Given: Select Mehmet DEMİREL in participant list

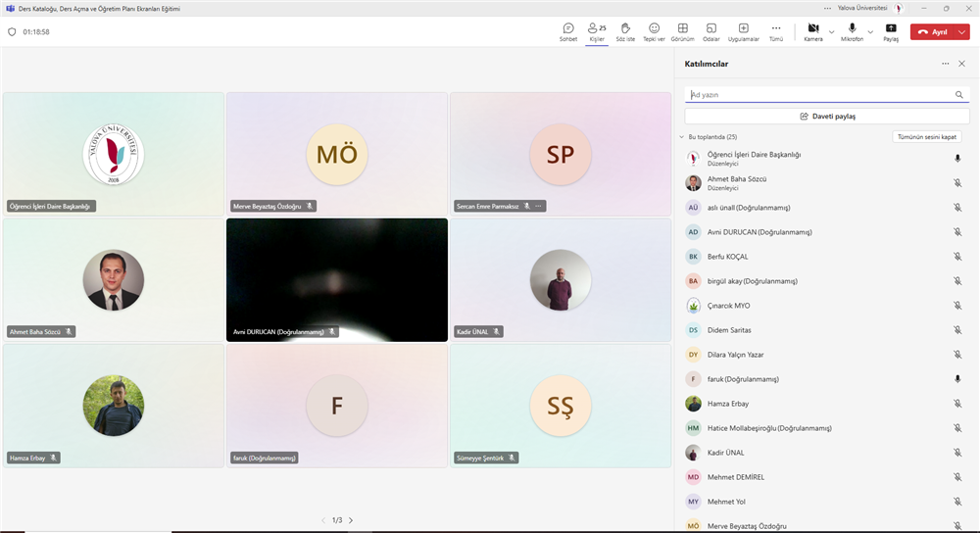Looking at the screenshot, I should tap(827, 477).
